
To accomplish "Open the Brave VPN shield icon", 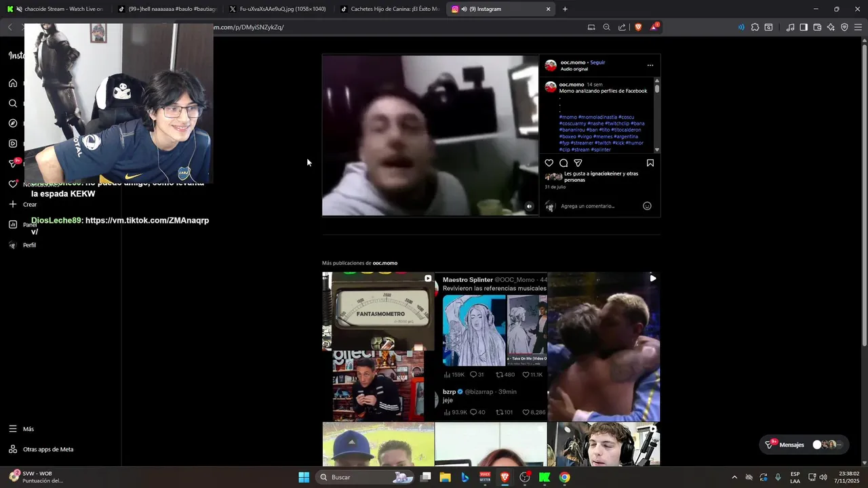I will click(844, 27).
